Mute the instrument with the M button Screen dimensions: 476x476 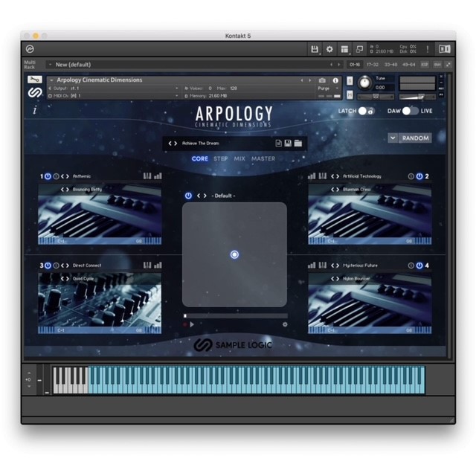pyautogui.click(x=350, y=94)
